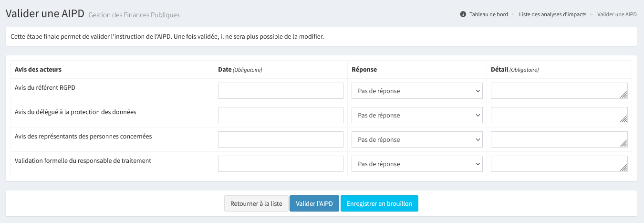The height and width of the screenshot is (223, 644).
Task: Open Réponse dropdown for délégué à la protection
Action: (x=417, y=115)
